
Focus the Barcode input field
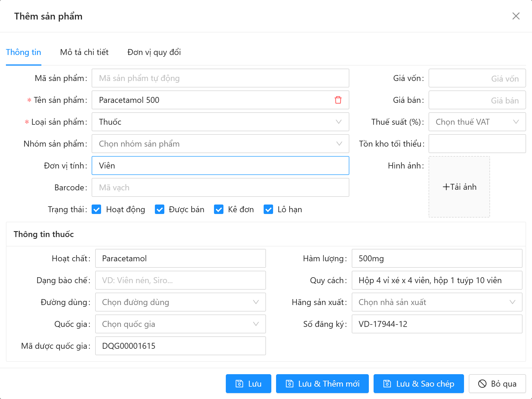click(220, 187)
